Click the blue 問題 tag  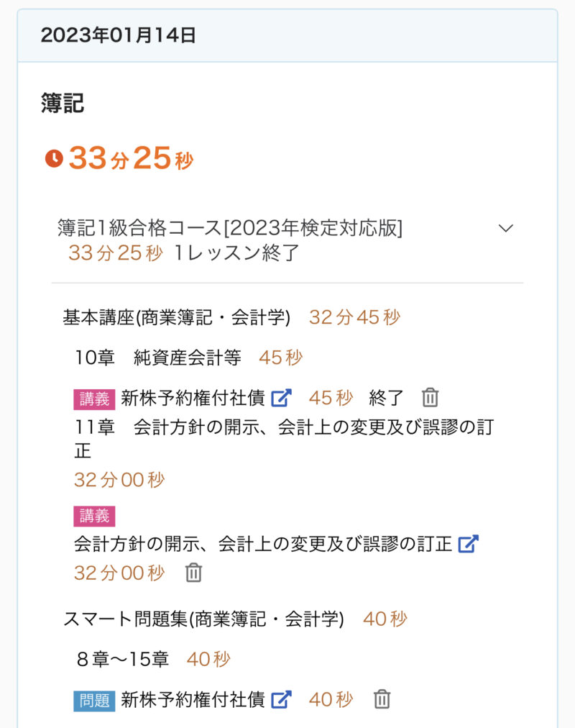[94, 699]
